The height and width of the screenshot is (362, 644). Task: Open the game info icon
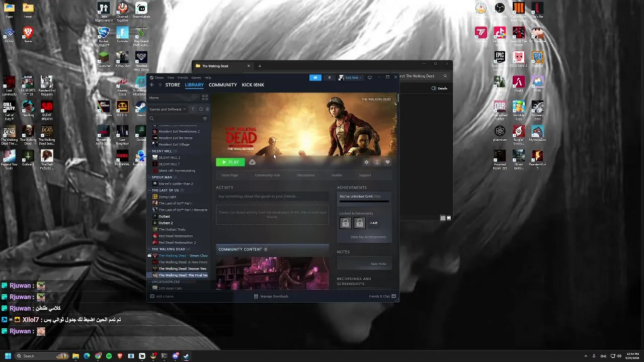click(x=377, y=162)
